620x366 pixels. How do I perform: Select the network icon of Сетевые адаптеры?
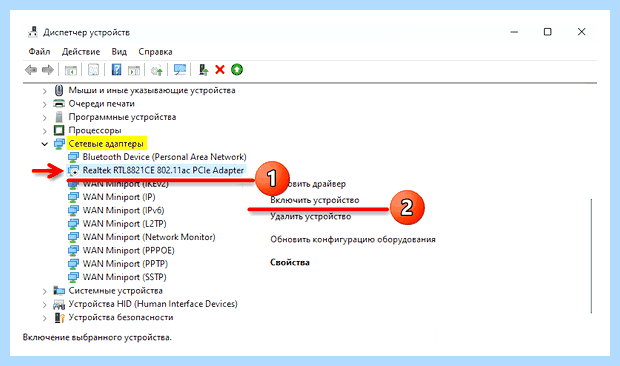59,144
